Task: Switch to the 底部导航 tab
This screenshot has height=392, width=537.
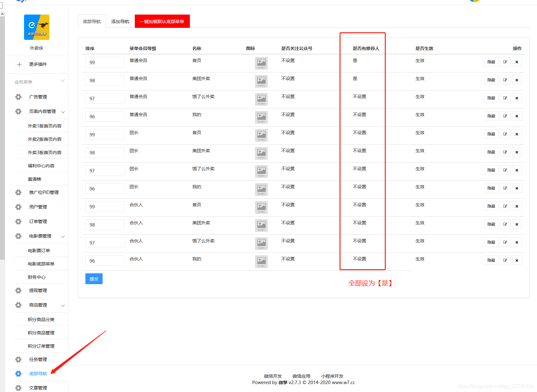Action: pos(92,22)
